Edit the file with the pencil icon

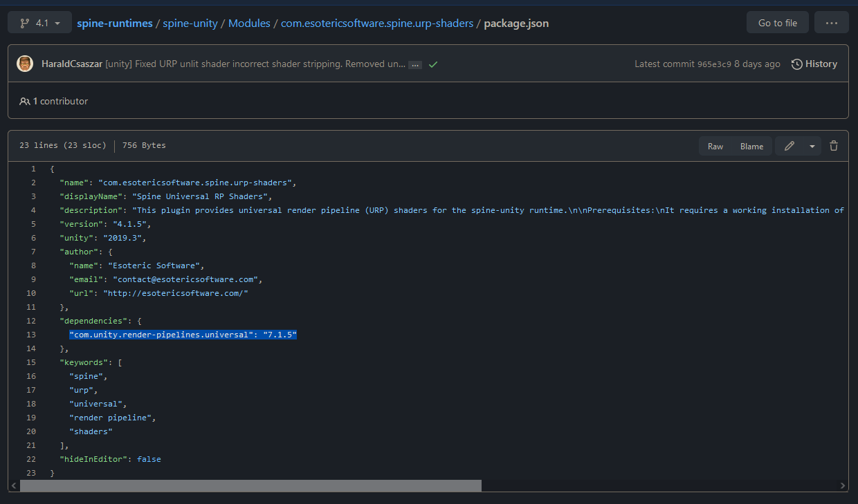789,146
